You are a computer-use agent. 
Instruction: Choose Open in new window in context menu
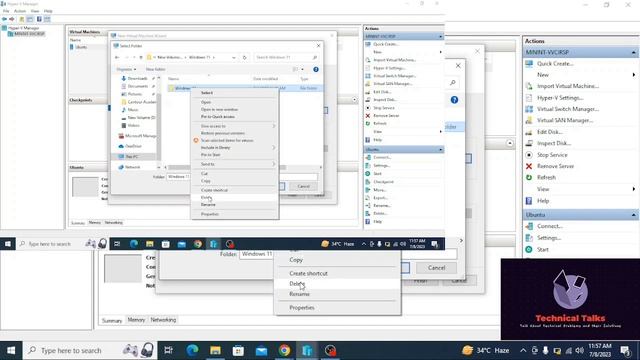click(x=219, y=109)
